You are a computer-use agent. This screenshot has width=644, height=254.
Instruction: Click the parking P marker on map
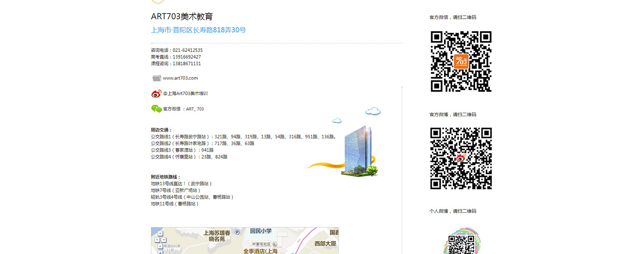click(237, 232)
